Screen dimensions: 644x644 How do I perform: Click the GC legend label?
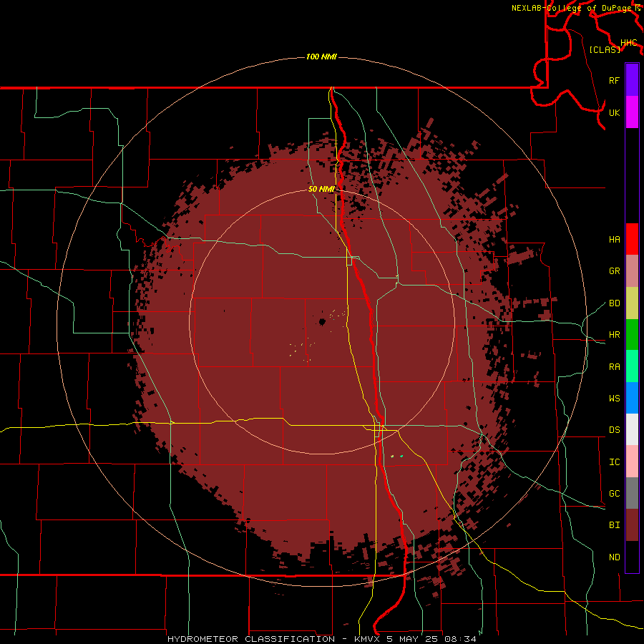[615, 493]
